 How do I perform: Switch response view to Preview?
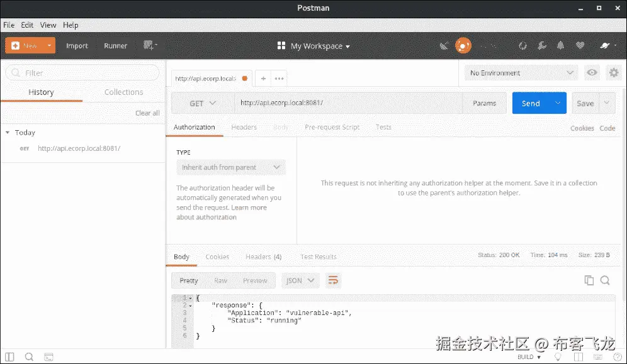point(255,280)
